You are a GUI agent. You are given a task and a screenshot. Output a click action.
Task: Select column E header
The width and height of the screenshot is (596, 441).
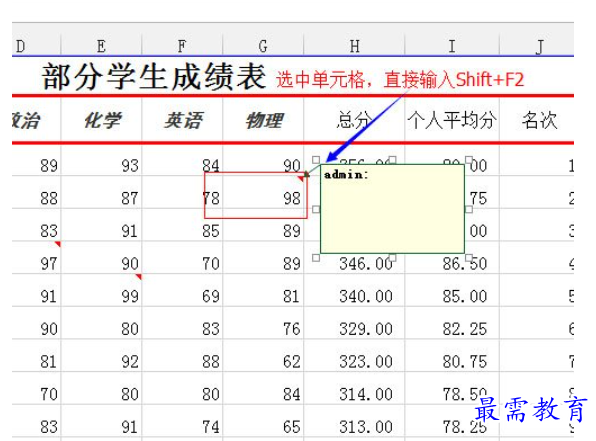coord(101,46)
